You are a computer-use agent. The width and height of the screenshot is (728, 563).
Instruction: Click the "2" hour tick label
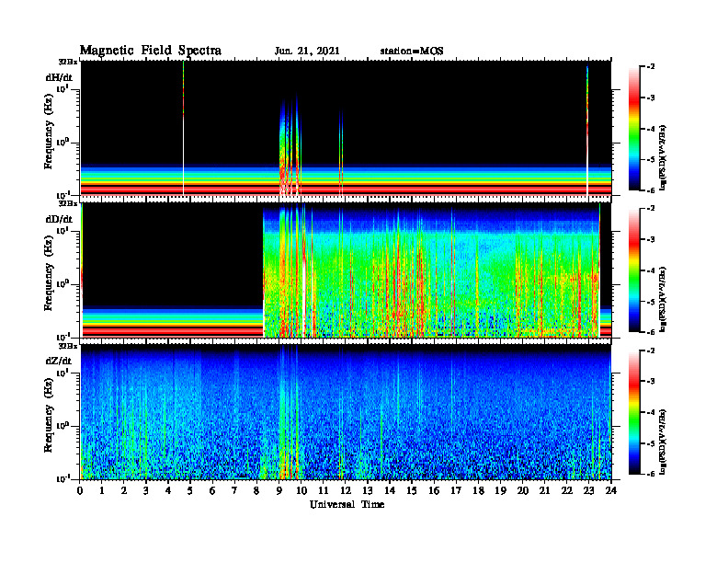coord(124,491)
